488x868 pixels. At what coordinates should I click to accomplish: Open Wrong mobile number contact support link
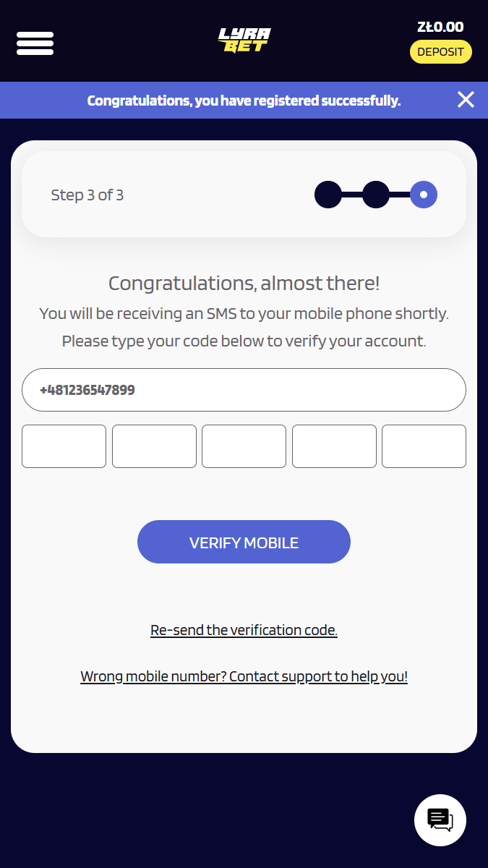click(x=244, y=676)
